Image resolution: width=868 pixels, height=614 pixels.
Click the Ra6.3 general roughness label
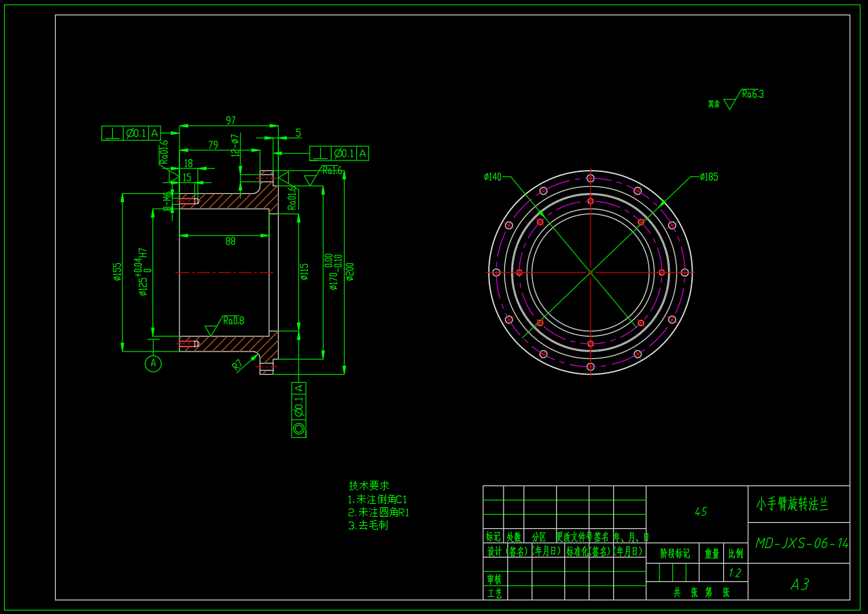(752, 95)
